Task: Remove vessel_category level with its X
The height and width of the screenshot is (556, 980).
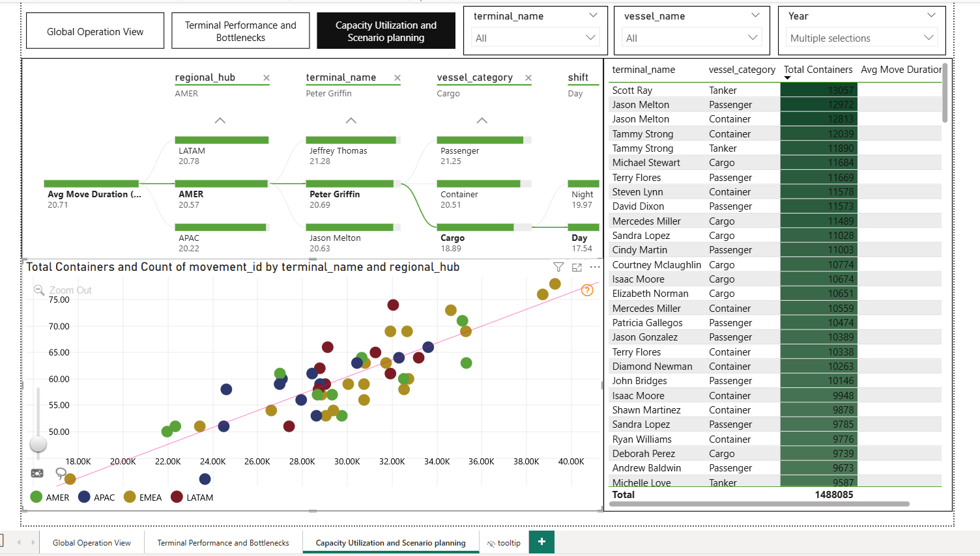Action: point(528,78)
